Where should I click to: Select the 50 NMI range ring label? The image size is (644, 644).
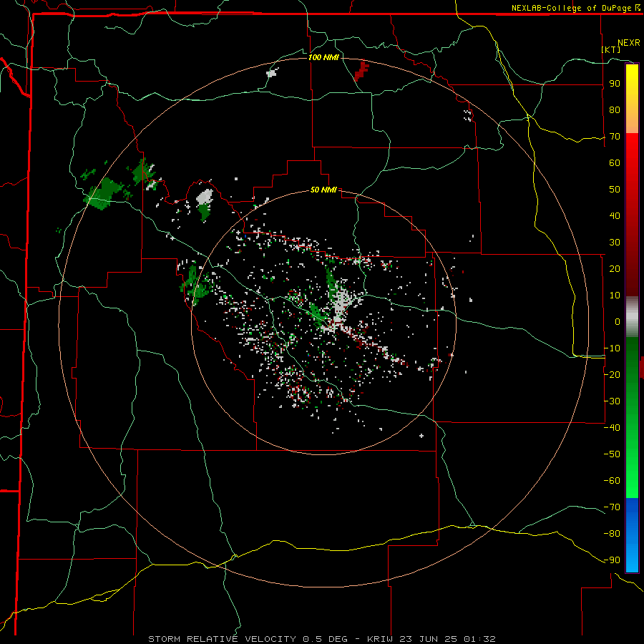[323, 190]
